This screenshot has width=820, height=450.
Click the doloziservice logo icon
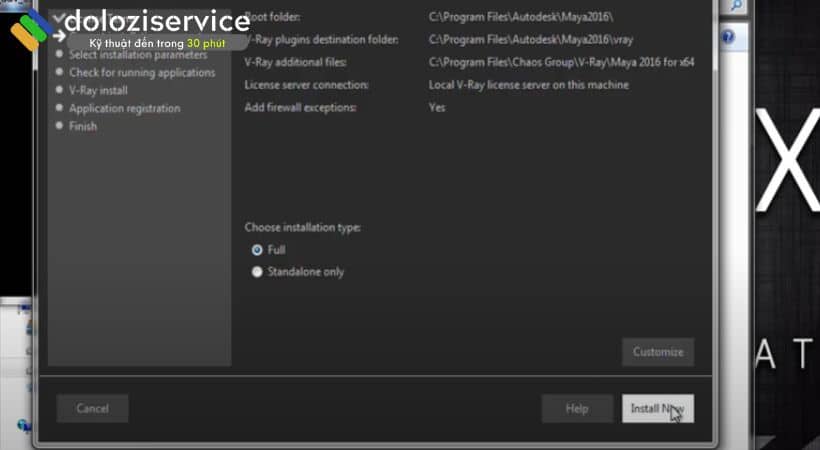tap(30, 31)
